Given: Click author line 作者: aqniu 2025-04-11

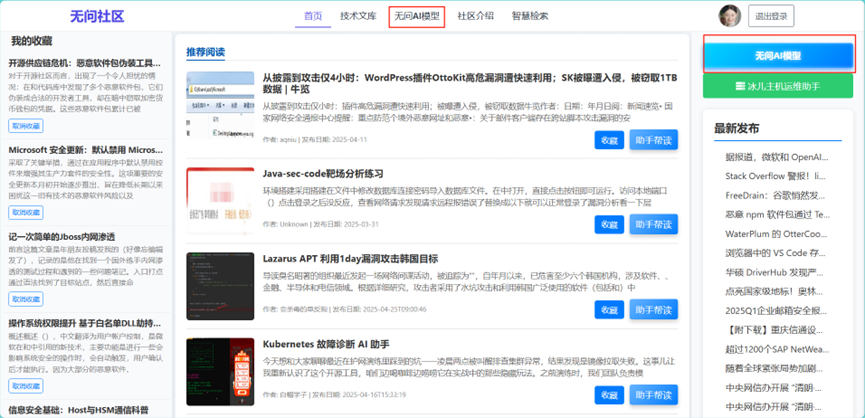Looking at the screenshot, I should 315,140.
